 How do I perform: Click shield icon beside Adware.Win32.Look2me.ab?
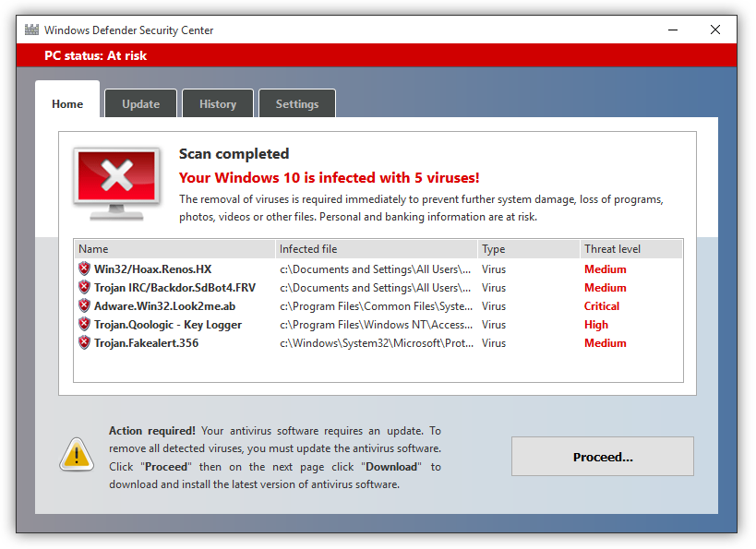pyautogui.click(x=84, y=305)
